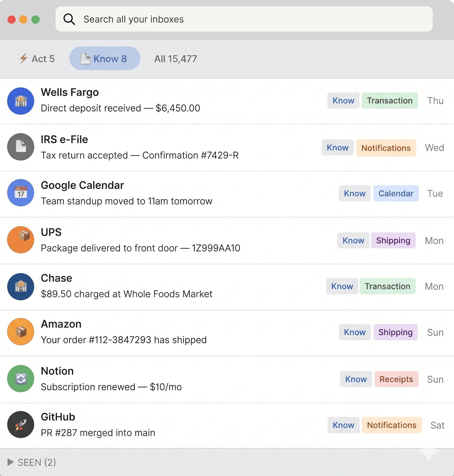Image resolution: width=454 pixels, height=476 pixels.
Task: Click the Notifications tag on GitHub row
Action: pyautogui.click(x=392, y=425)
